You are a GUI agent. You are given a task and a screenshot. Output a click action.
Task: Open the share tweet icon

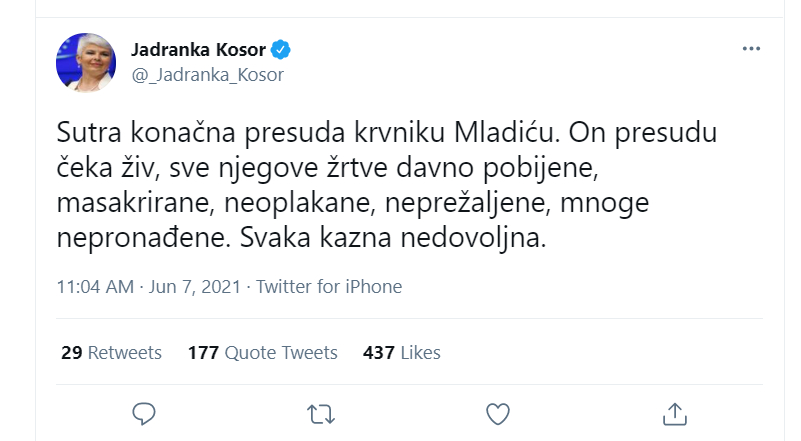click(674, 412)
